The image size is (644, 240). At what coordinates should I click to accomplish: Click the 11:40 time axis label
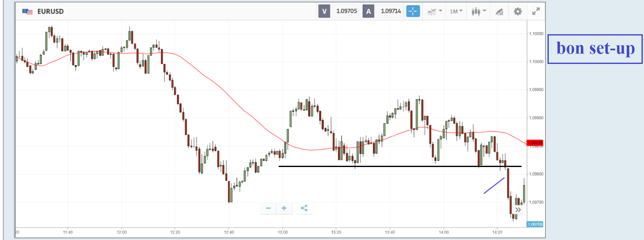(x=68, y=233)
